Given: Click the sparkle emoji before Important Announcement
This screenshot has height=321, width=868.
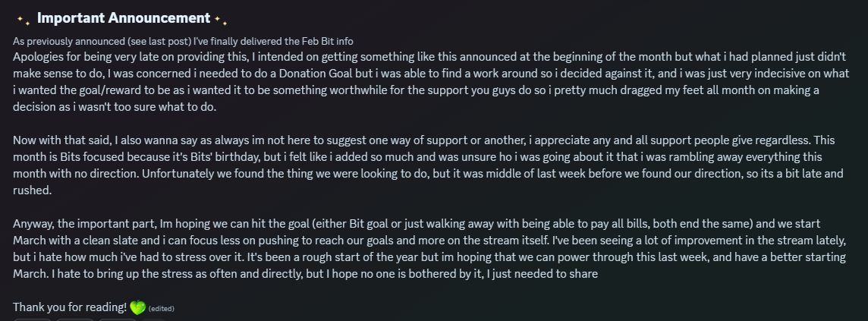Looking at the screenshot, I should click(23, 19).
